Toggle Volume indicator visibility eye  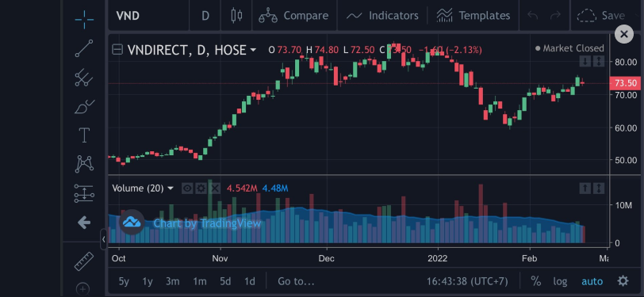pyautogui.click(x=187, y=188)
